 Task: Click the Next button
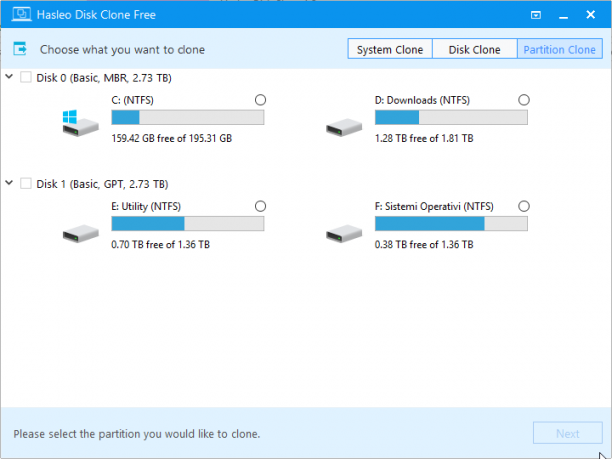pos(568,433)
